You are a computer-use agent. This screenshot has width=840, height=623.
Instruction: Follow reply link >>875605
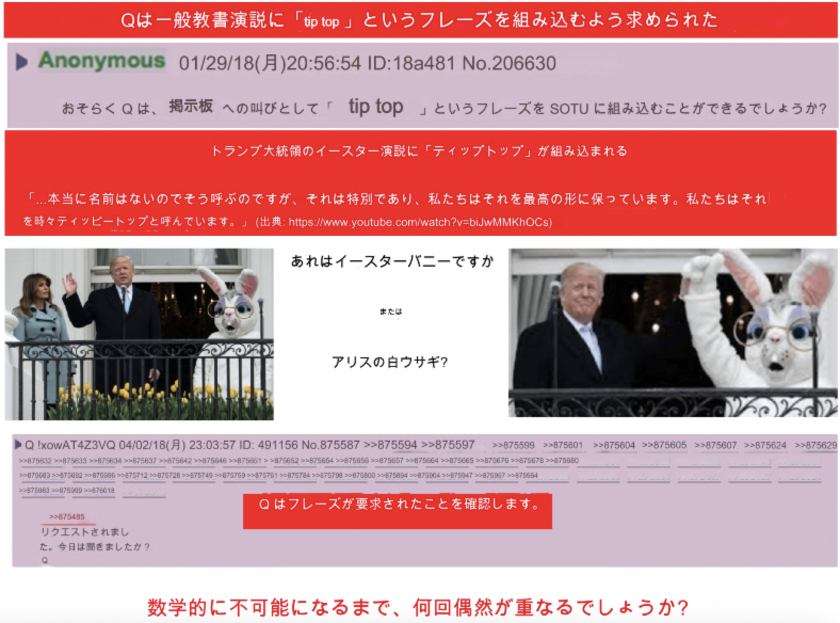click(664, 445)
